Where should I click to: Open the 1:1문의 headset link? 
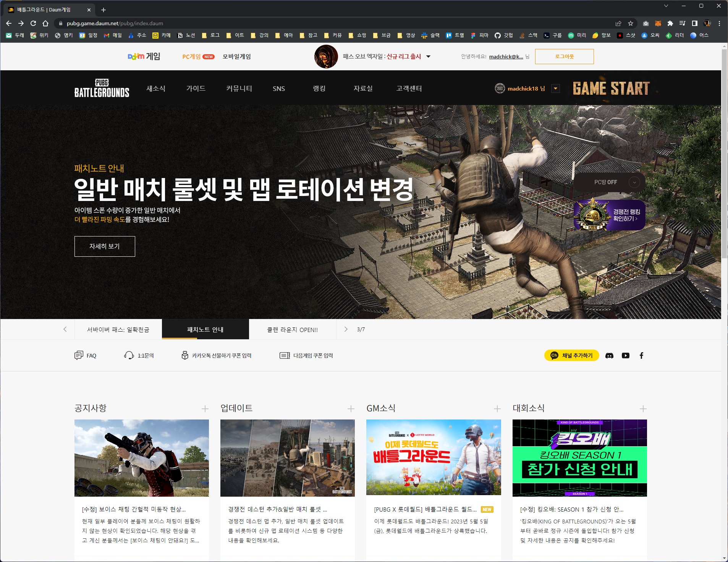coord(139,356)
